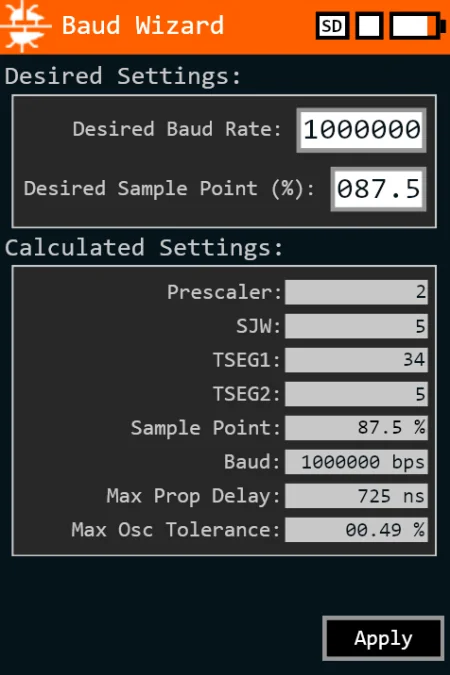Click the Calculated Settings heading
The height and width of the screenshot is (675, 450).
tap(144, 248)
